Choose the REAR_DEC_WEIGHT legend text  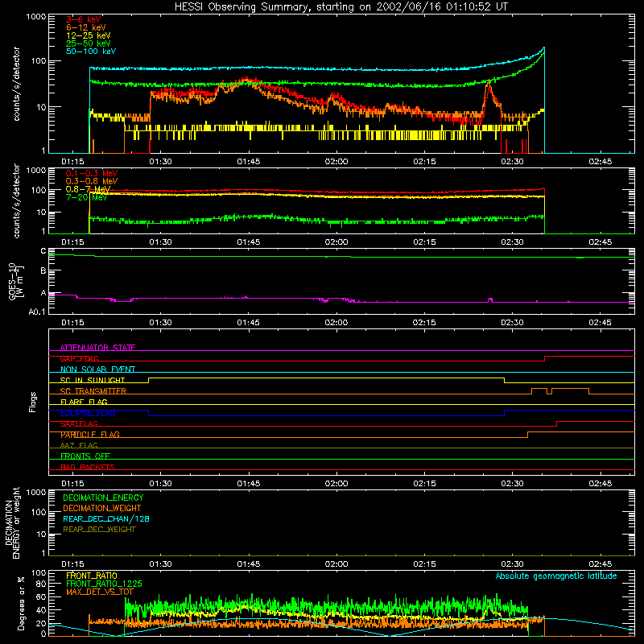click(x=99, y=530)
